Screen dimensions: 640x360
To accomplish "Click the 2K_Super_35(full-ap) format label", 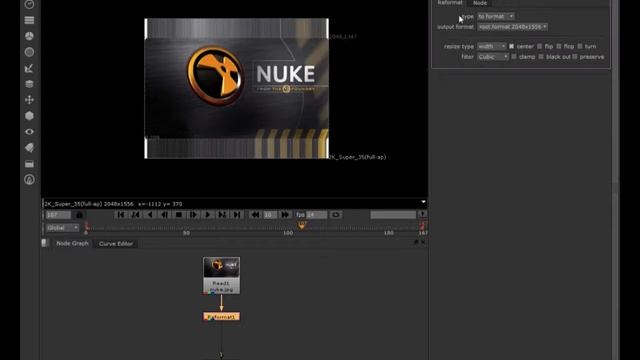I will pyautogui.click(x=358, y=157).
